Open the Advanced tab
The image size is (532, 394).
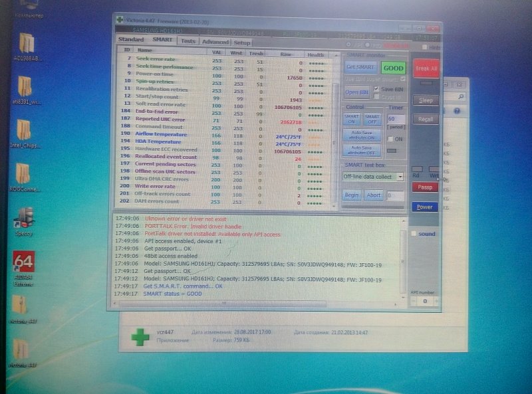point(215,41)
